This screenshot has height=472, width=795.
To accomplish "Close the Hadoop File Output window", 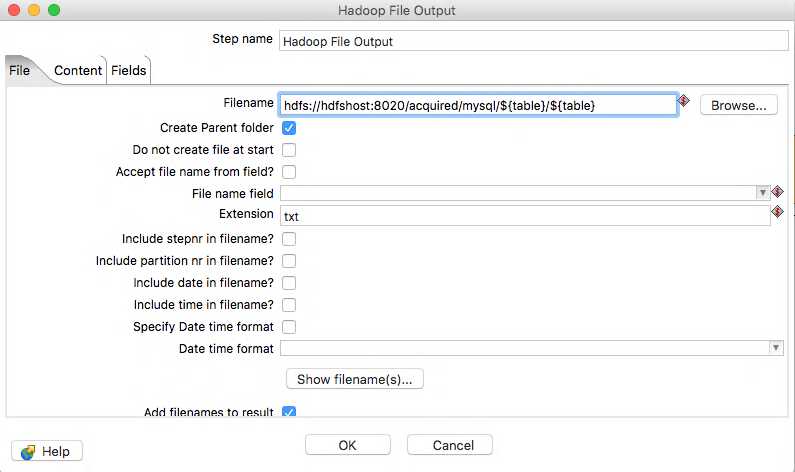I will [14, 10].
